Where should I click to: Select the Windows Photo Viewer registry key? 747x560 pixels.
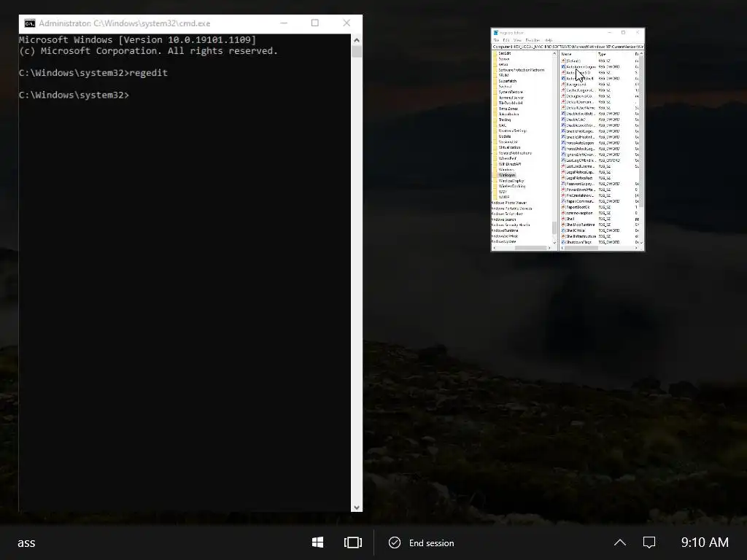(508, 203)
